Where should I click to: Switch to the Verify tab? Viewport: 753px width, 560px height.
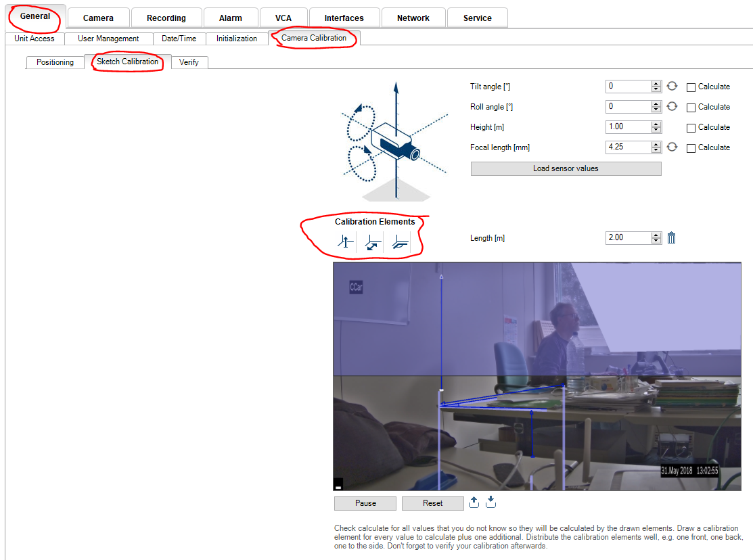pyautogui.click(x=189, y=62)
